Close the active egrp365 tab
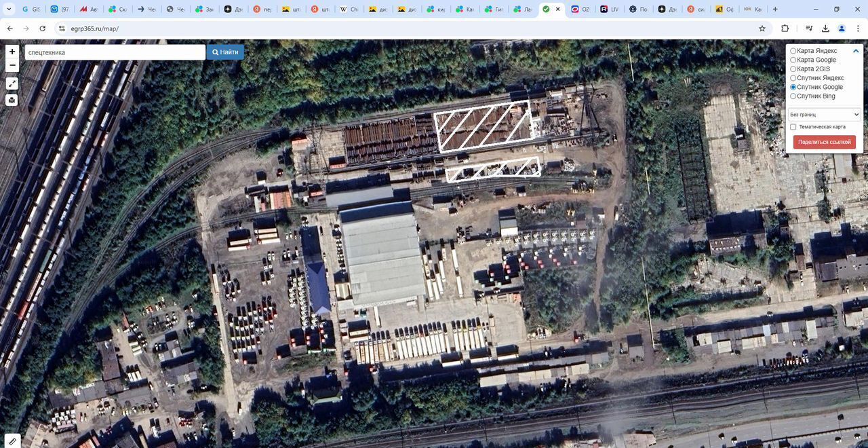Viewport: 868px width, 448px height. pos(558,10)
